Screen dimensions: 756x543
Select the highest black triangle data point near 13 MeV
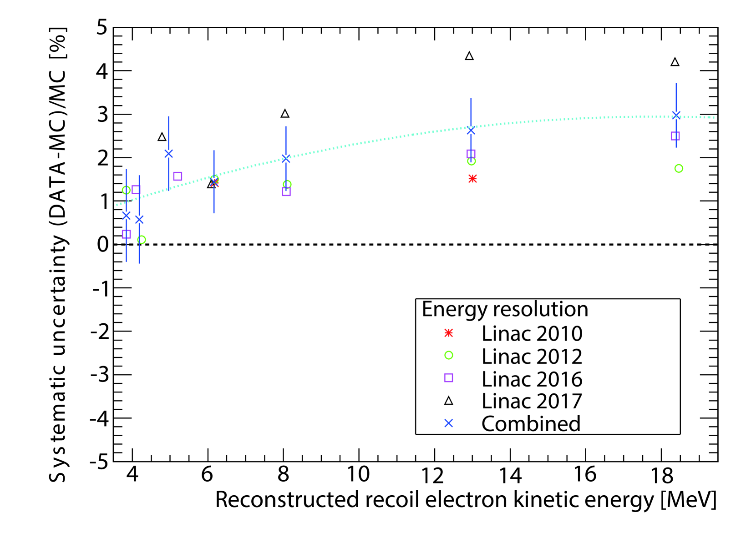click(x=469, y=56)
